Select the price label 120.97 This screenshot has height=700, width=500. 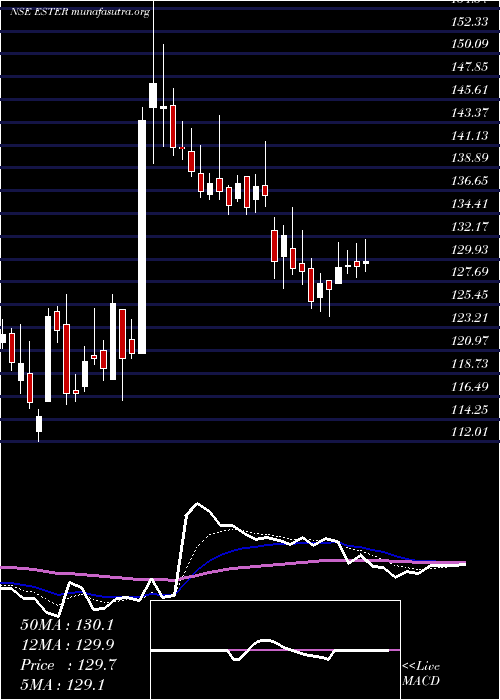469,341
